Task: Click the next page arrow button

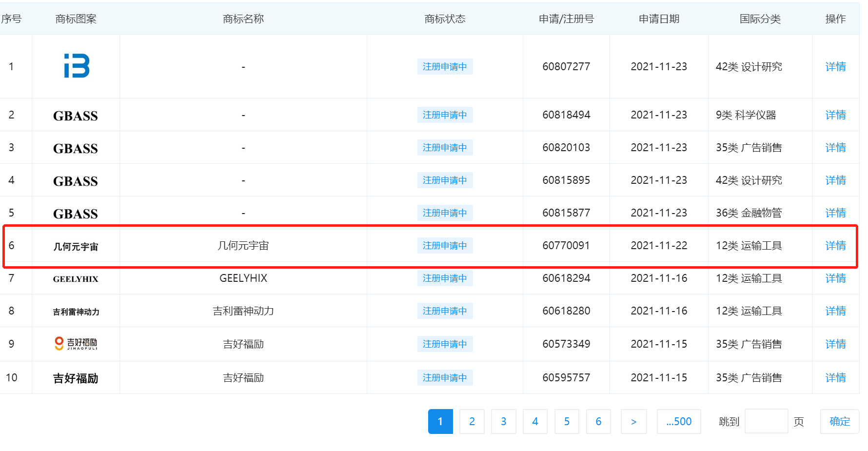Action: (x=633, y=421)
